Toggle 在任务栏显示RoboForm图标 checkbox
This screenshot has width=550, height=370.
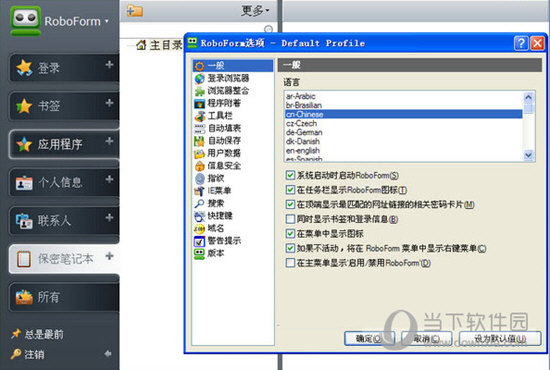click(x=290, y=190)
